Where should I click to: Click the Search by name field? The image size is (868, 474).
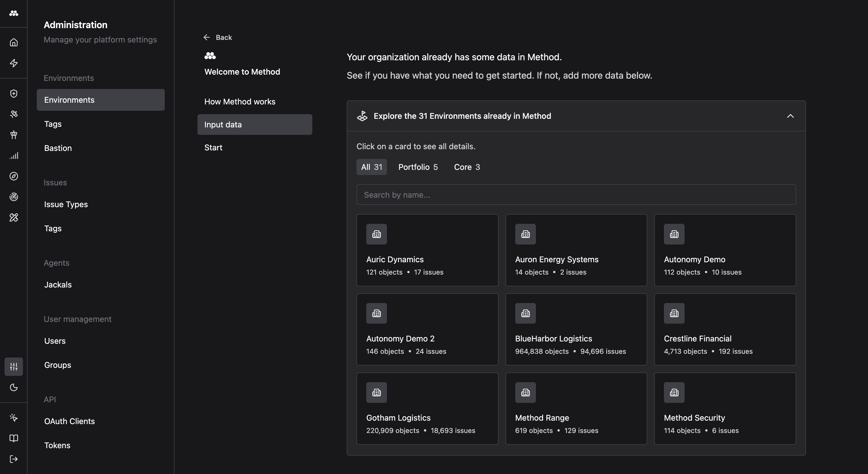[x=576, y=195]
